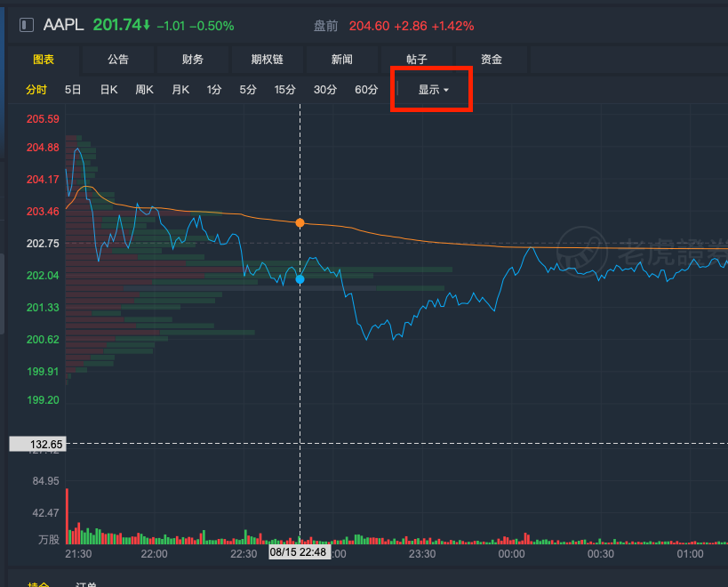Click the 201.33 price axis label
728x587 pixels.
point(43,308)
